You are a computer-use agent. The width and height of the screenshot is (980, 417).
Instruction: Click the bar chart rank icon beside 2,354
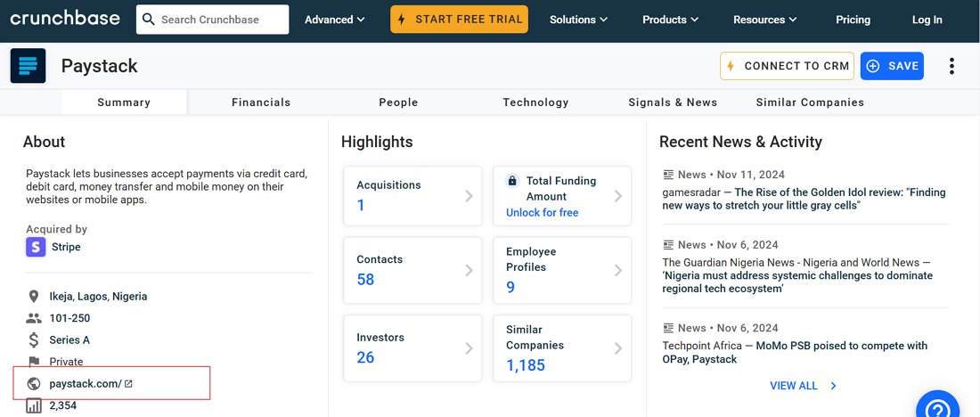33,406
